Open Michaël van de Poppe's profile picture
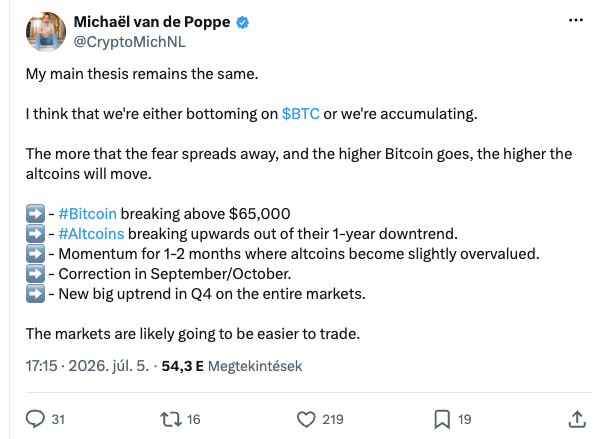 pos(46,31)
